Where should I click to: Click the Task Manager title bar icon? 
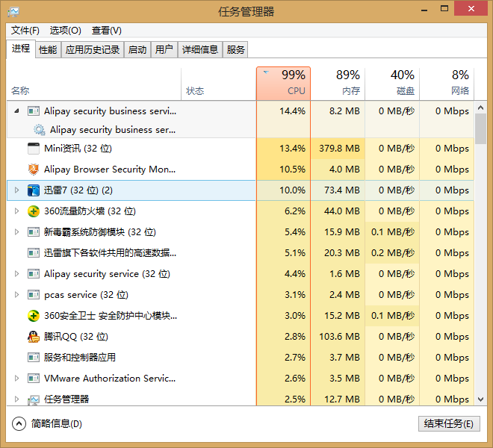click(x=13, y=12)
